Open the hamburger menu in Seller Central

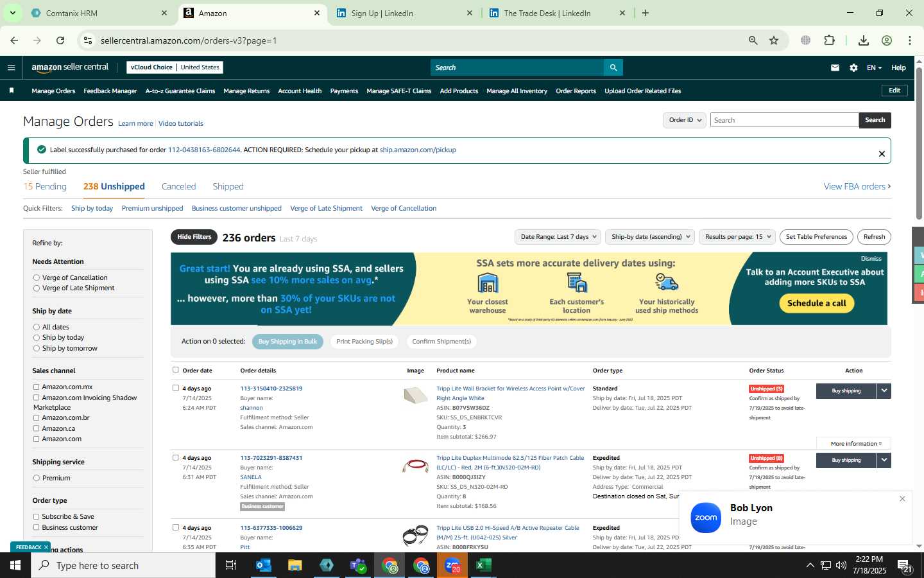click(11, 67)
